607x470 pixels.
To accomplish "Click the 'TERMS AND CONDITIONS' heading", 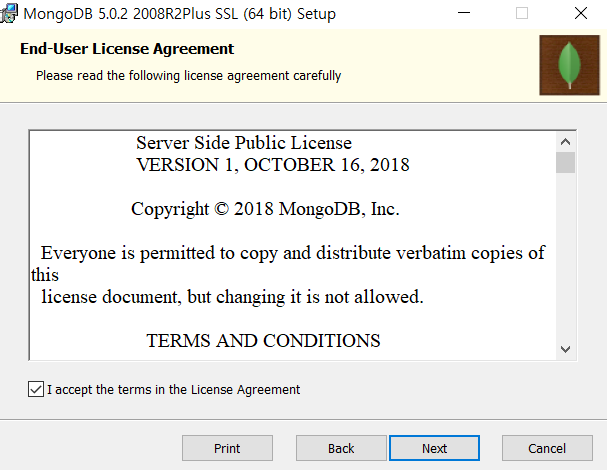I will pyautogui.click(x=263, y=341).
